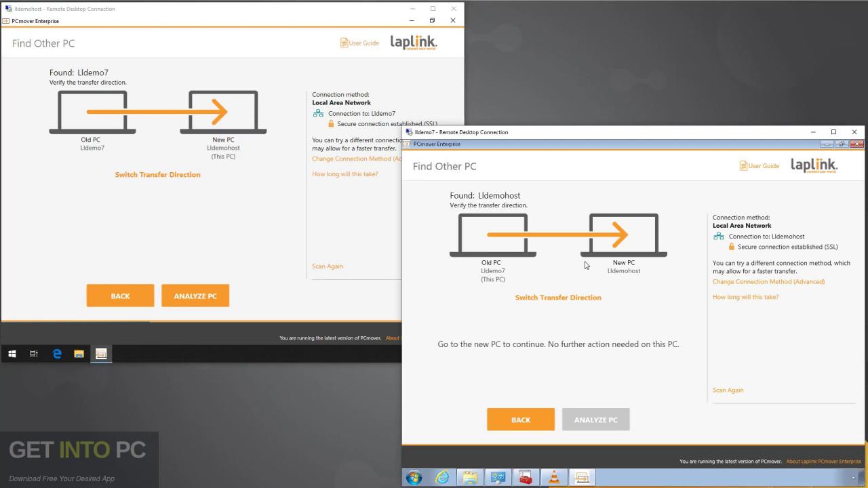Click PCmover Enterprise title icon in Lldemo7
This screenshot has width=868, height=488.
click(407, 144)
